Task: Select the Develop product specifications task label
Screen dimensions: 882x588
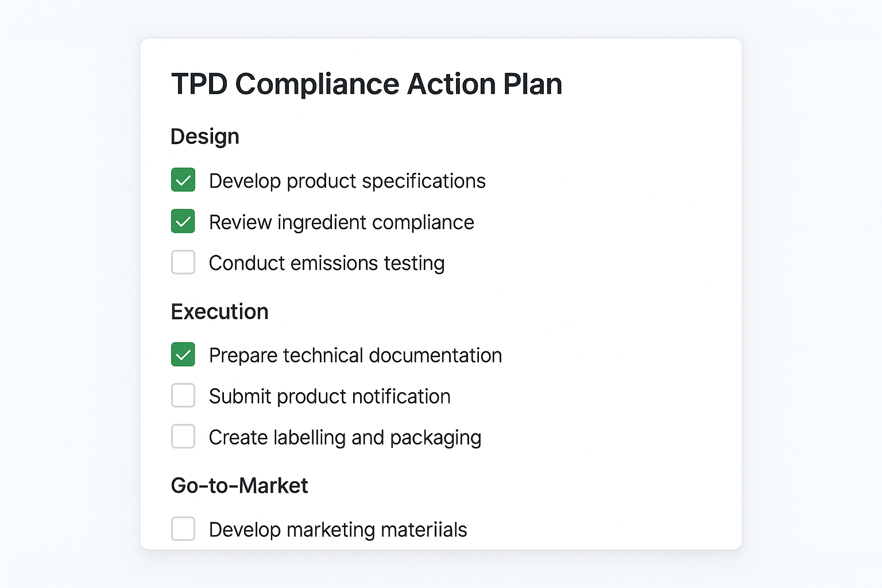Action: 347,180
